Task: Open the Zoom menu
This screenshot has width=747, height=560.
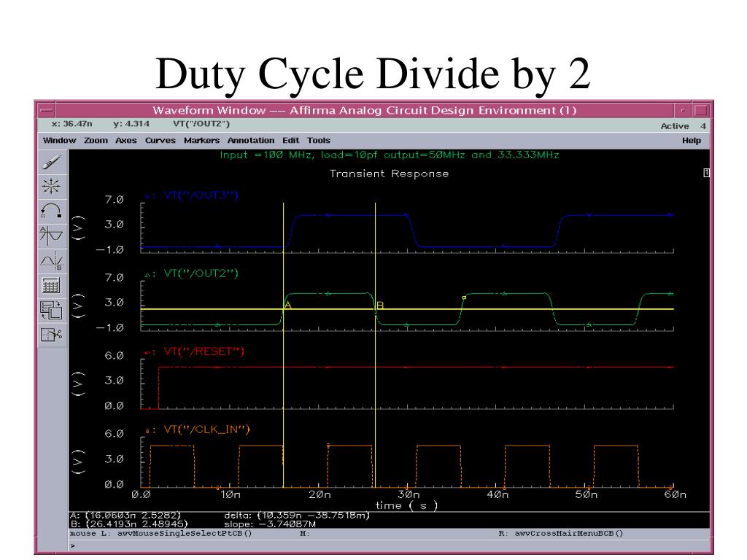Action: pyautogui.click(x=96, y=141)
